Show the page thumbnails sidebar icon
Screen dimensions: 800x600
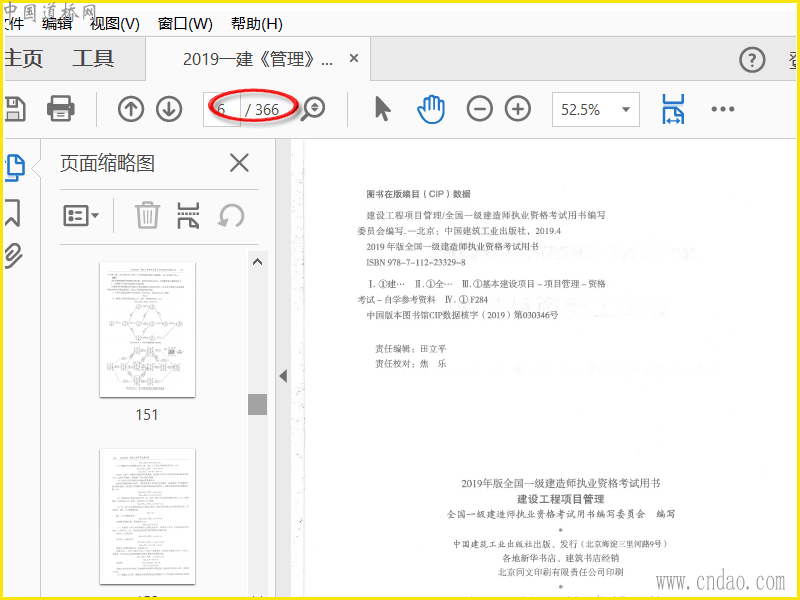coord(15,167)
